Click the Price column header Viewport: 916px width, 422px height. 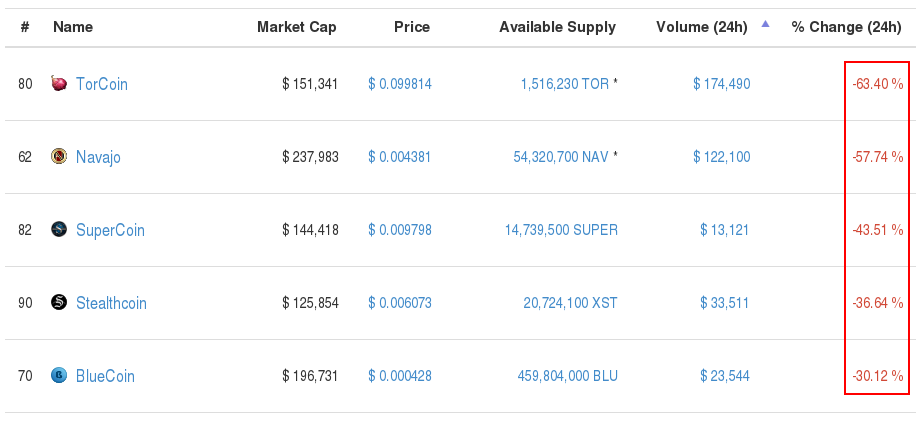pos(411,27)
